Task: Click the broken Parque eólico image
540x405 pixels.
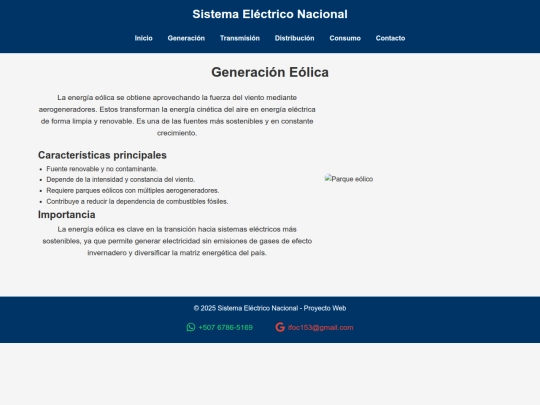Action: point(349,179)
